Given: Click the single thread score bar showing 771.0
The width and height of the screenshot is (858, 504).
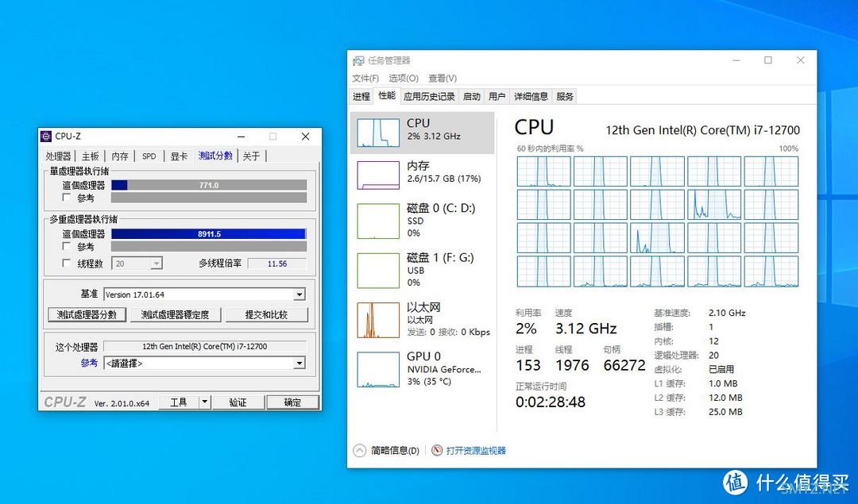Looking at the screenshot, I should click(209, 185).
